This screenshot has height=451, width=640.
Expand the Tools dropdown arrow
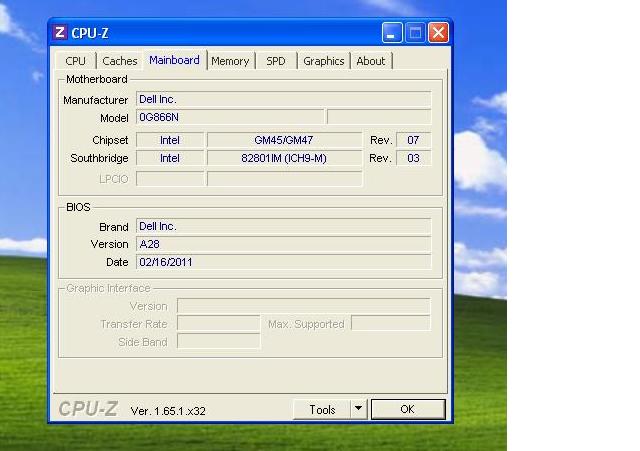tap(358, 409)
